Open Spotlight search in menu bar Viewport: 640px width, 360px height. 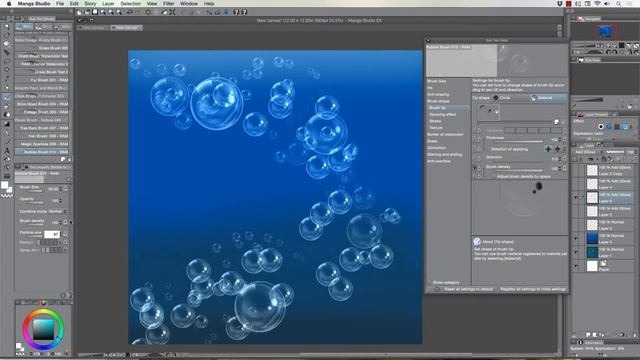coord(618,3)
